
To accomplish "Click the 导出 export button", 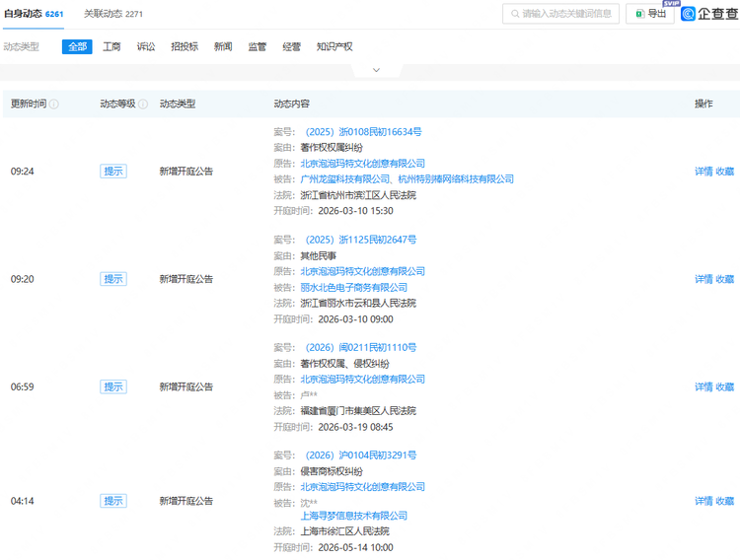I will (x=650, y=14).
